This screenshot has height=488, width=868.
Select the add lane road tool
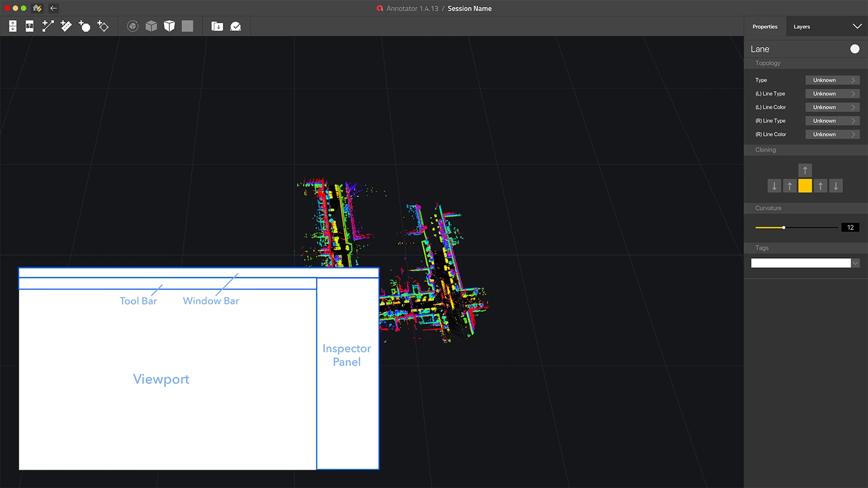66,26
